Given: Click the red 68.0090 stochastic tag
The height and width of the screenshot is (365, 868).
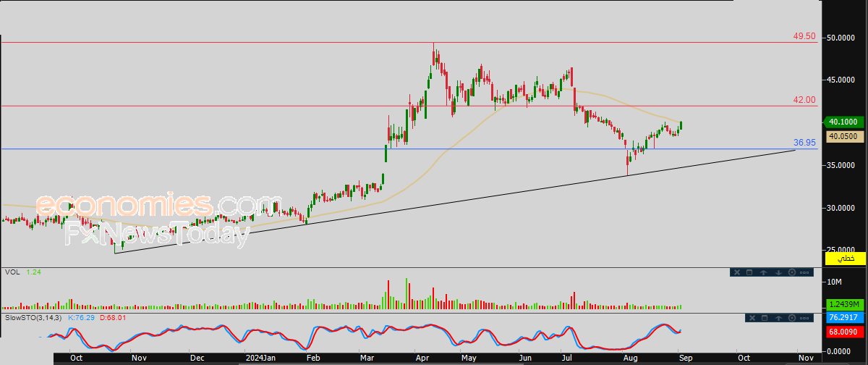Looking at the screenshot, I should [x=846, y=331].
